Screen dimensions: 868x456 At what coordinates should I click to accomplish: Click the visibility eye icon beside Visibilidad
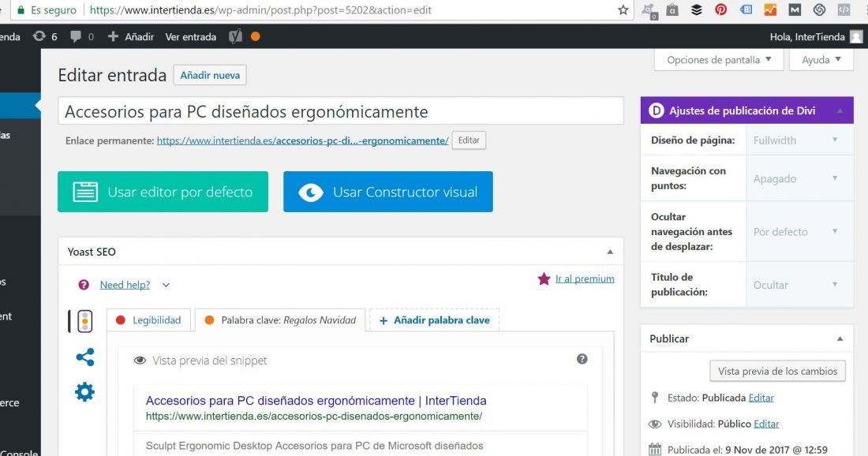point(655,424)
